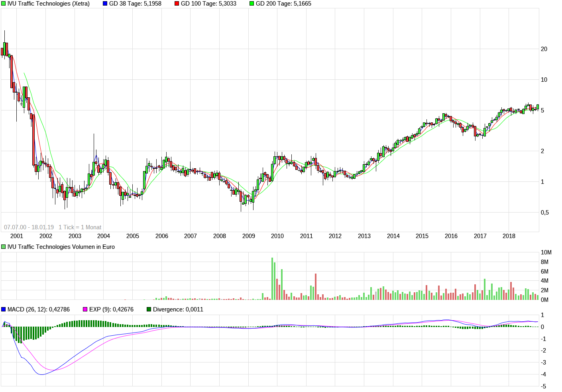
Task: Click the 2001 year label on the time axis
Action: pyautogui.click(x=17, y=236)
